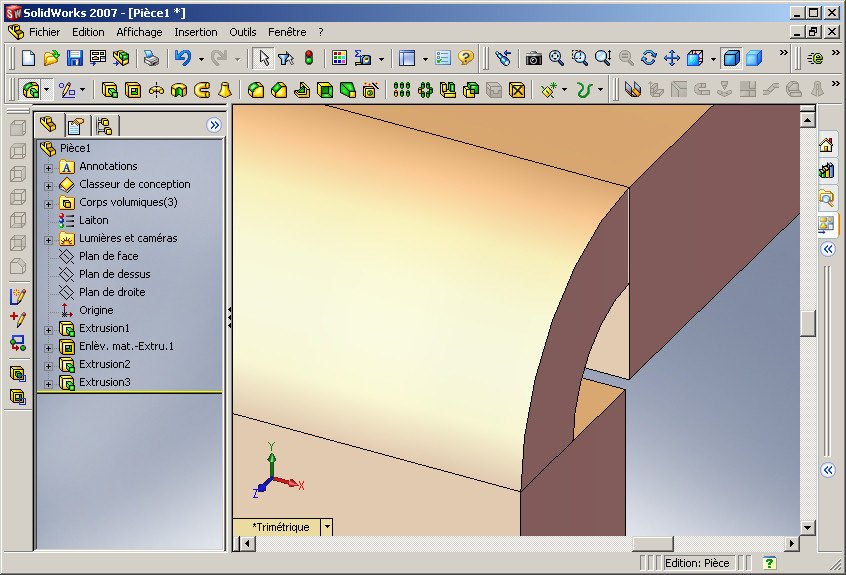Open SolidWorks Resources home icon in task pane
The height and width of the screenshot is (575, 846).
[x=826, y=145]
